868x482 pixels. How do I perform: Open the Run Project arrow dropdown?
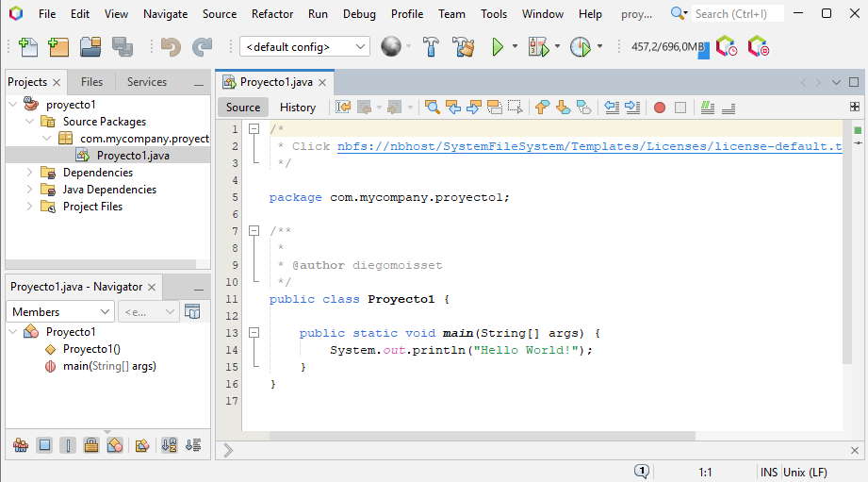(x=515, y=47)
